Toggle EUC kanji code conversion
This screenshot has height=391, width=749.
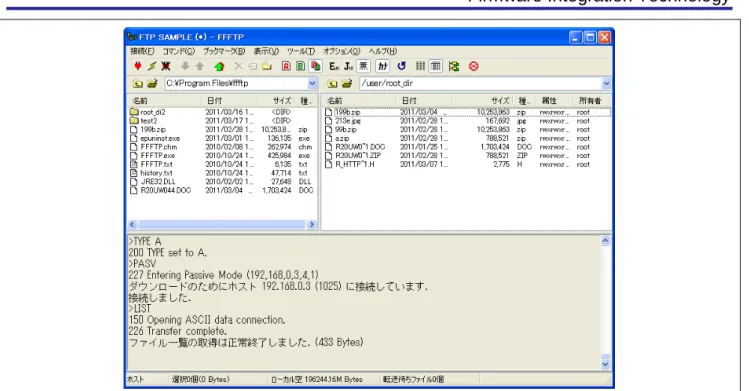tap(334, 66)
